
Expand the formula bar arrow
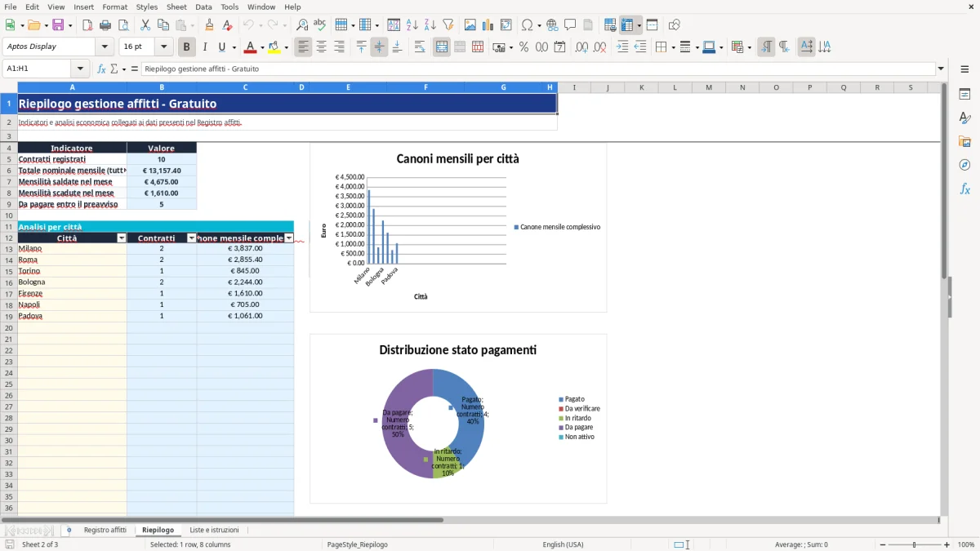click(x=941, y=69)
